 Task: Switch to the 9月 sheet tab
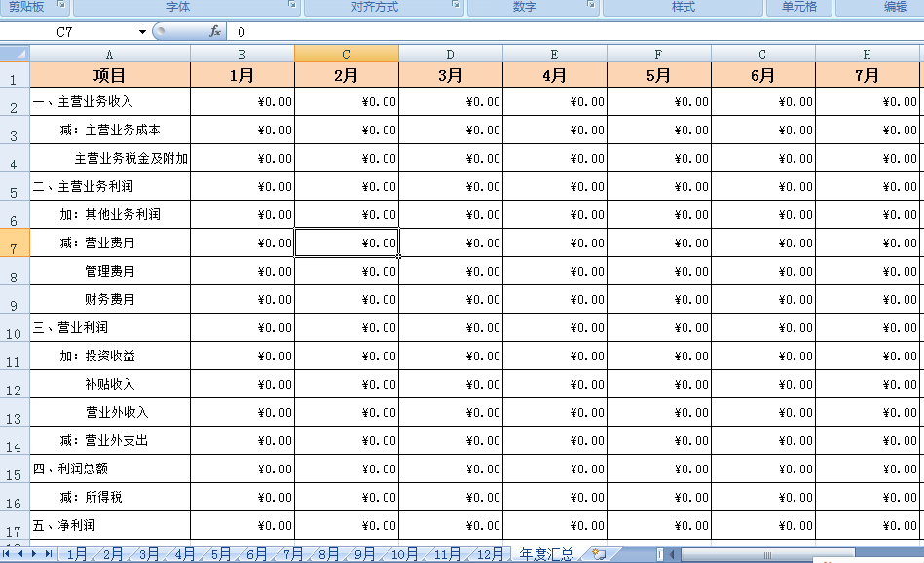364,554
